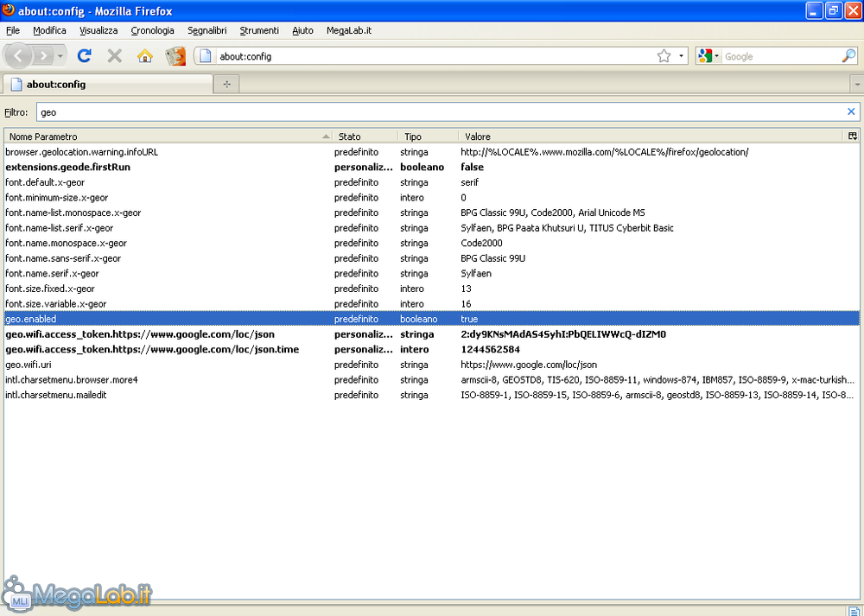The width and height of the screenshot is (864, 616).
Task: Select font.default.x-geor preference
Action: (432, 182)
